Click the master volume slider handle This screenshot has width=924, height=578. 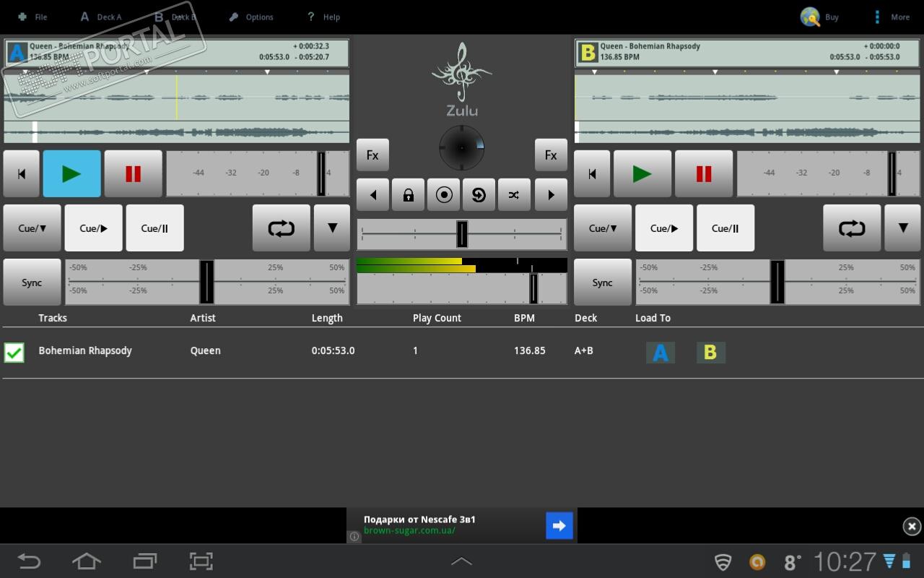(533, 288)
